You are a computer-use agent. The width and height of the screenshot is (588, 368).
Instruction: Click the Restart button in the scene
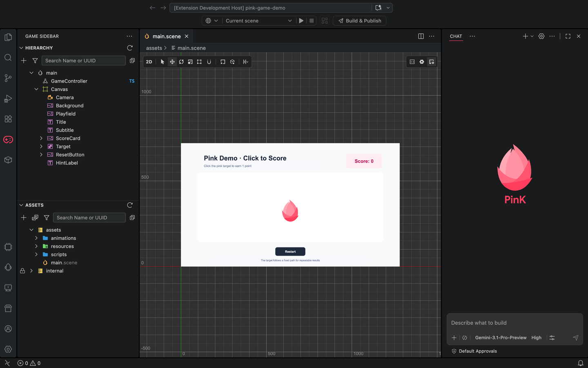pos(290,251)
